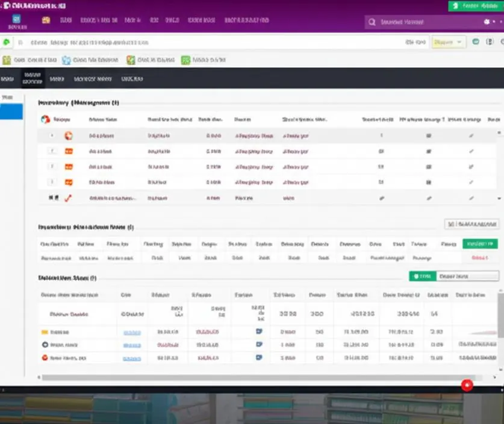The width and height of the screenshot is (504, 424).
Task: Click the blue flag icon in the first linked bottom row
Action: click(x=259, y=331)
